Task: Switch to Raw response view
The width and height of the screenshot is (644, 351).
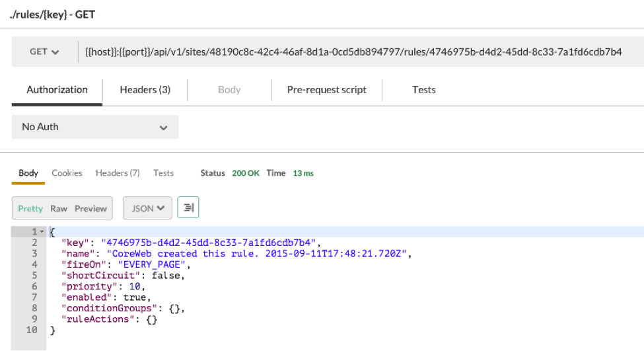Action: (x=59, y=208)
